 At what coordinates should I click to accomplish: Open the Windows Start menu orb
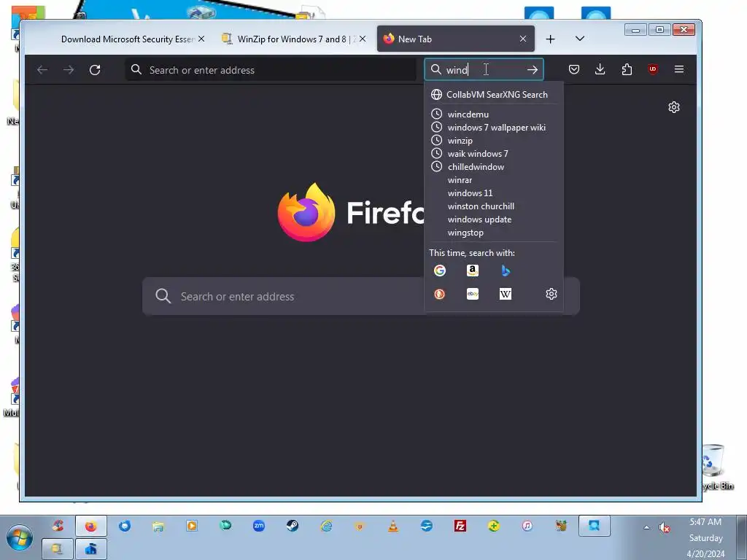coord(20,537)
